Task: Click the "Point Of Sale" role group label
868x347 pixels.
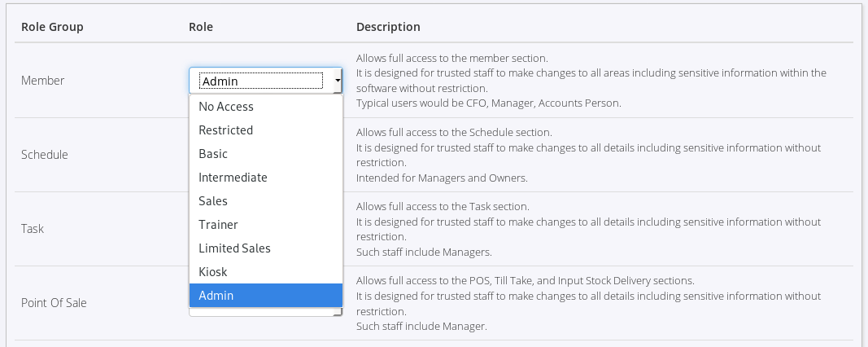Action: pos(54,303)
